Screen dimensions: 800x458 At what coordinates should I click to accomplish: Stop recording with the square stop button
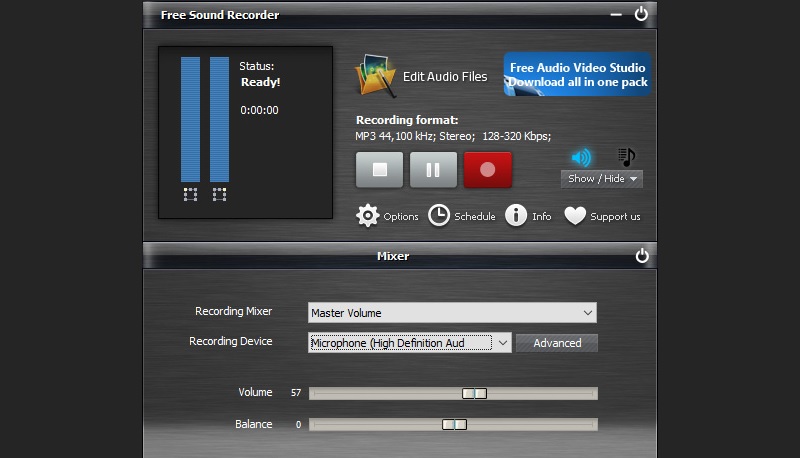[x=379, y=169]
